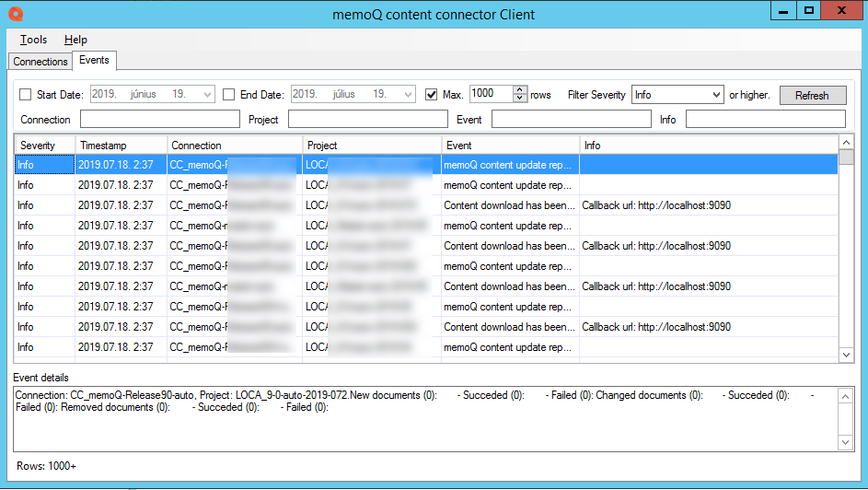Decrease max rows with down arrow
868x490 pixels.
coord(519,98)
